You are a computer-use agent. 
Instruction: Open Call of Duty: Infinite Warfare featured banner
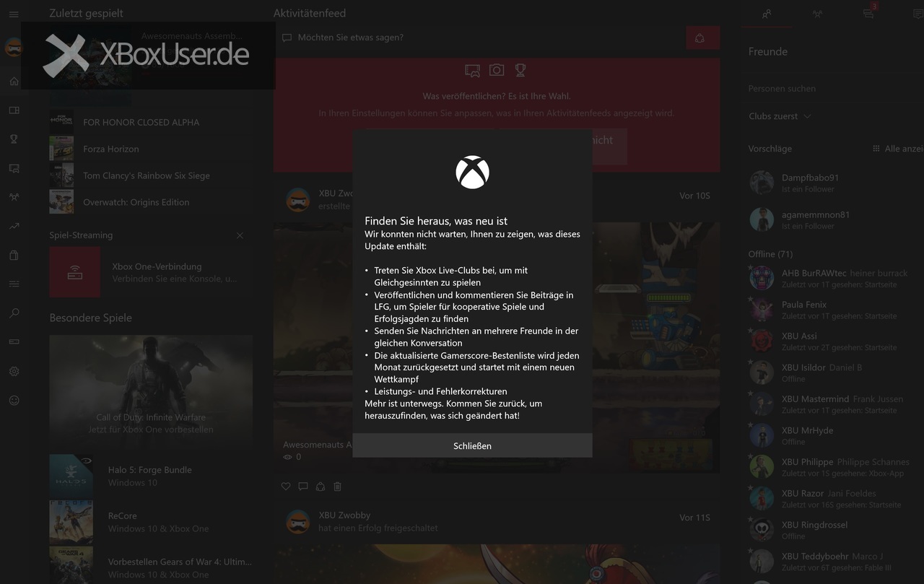click(x=151, y=393)
